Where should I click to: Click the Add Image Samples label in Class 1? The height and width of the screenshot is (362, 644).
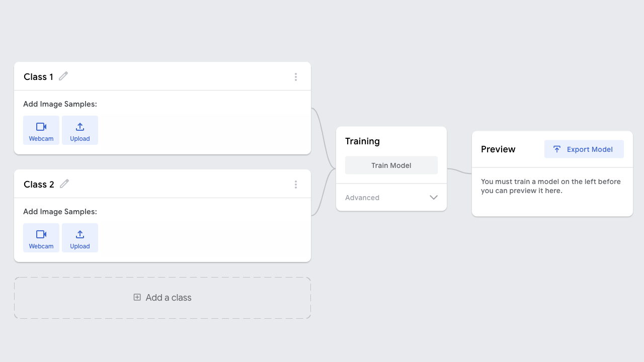tap(60, 104)
